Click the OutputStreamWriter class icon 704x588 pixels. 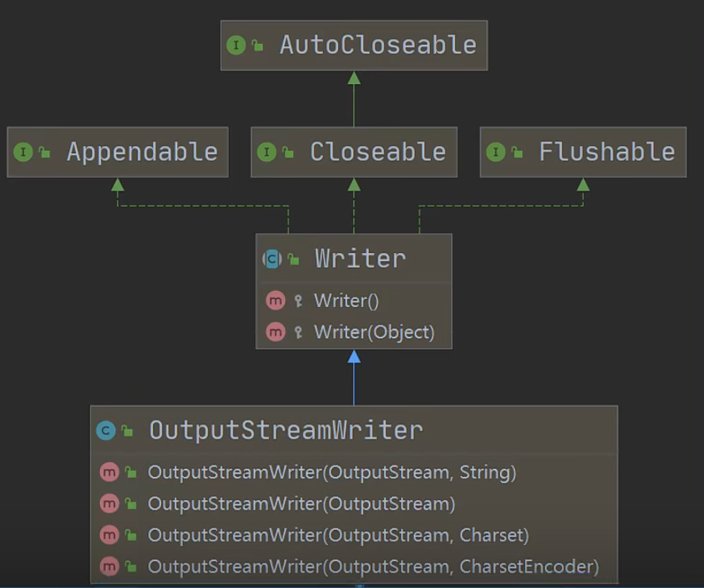(x=106, y=430)
